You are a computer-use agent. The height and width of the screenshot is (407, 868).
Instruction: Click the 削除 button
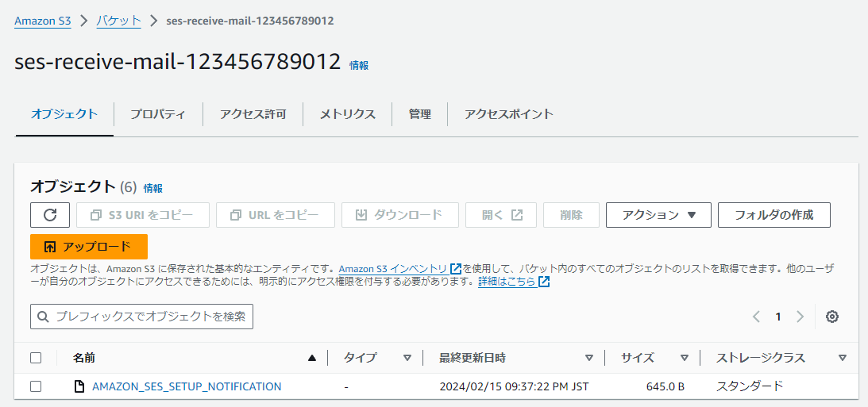pyautogui.click(x=571, y=215)
